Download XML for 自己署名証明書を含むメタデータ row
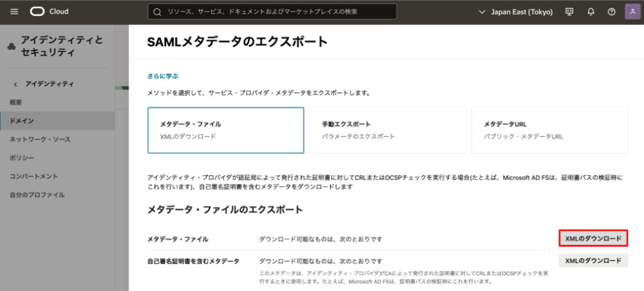This screenshot has width=644, height=291. pyautogui.click(x=593, y=261)
